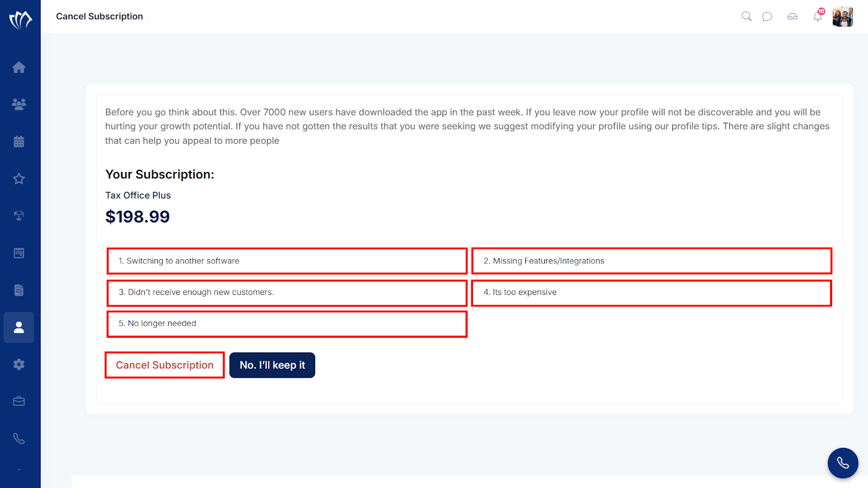
Task: Click the 'Tax Office Plus' plan name
Action: [x=138, y=195]
